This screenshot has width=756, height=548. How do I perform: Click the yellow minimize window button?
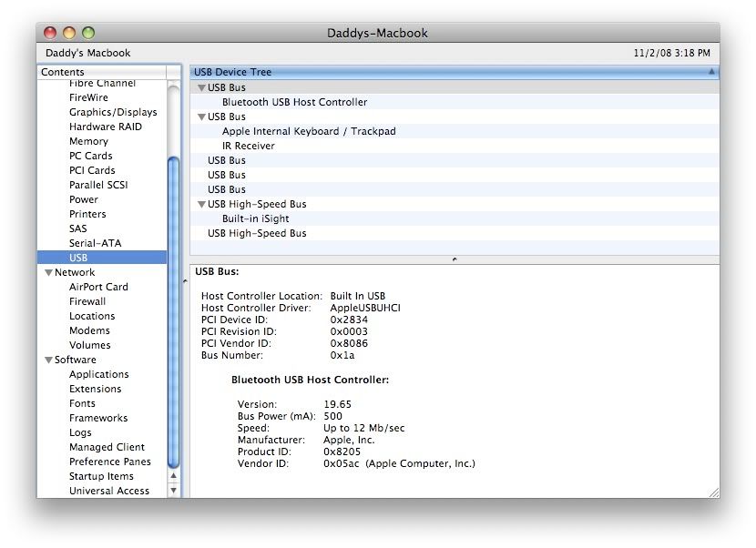click(x=69, y=33)
